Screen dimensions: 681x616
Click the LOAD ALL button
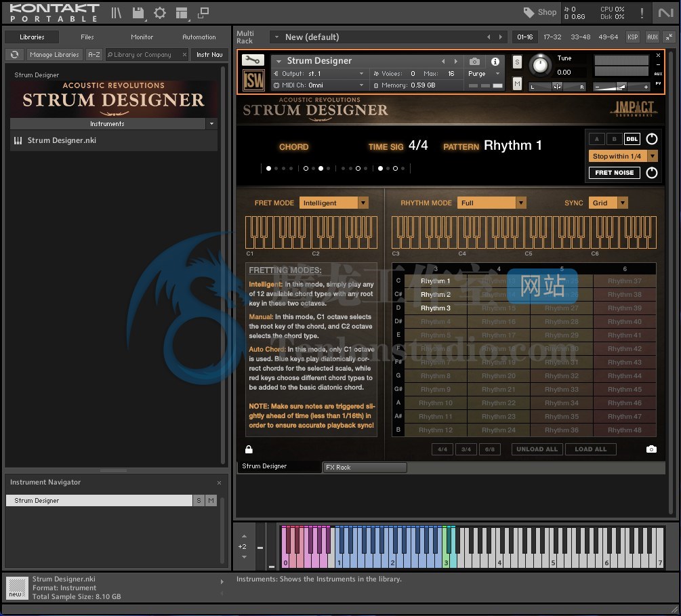point(591,449)
